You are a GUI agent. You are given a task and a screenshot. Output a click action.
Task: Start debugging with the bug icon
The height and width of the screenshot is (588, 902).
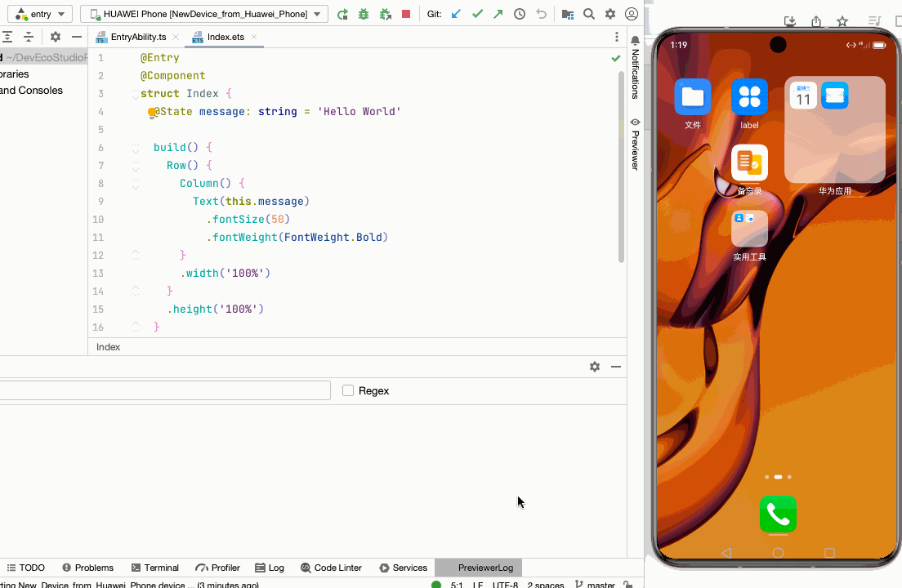(x=364, y=14)
